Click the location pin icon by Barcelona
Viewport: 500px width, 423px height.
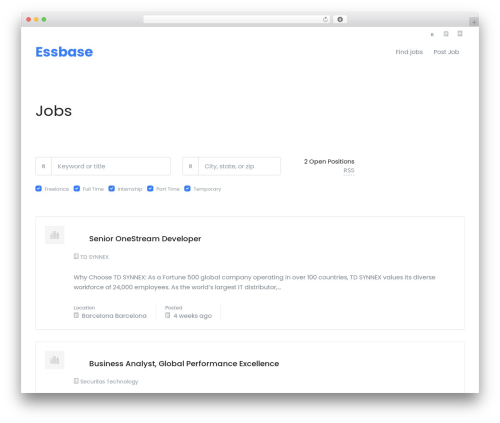76,315
